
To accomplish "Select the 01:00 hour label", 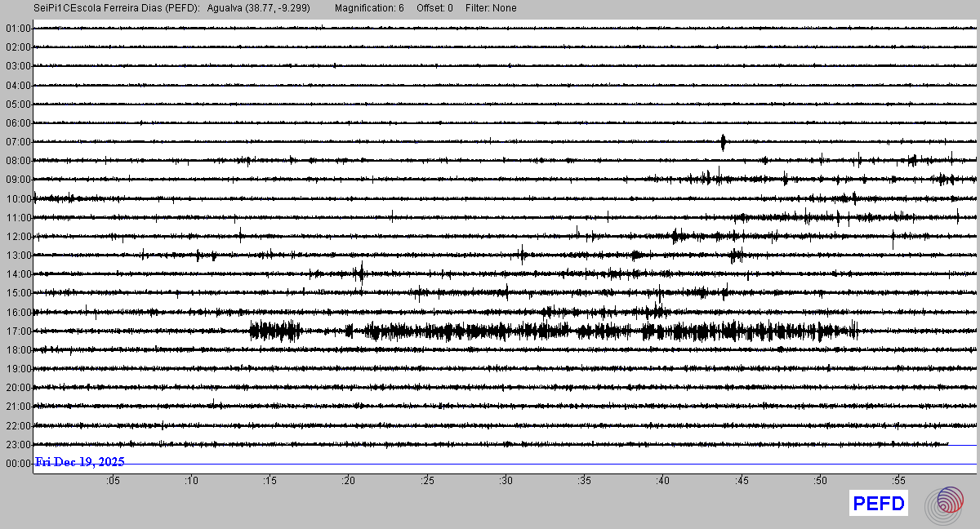I will pyautogui.click(x=18, y=29).
